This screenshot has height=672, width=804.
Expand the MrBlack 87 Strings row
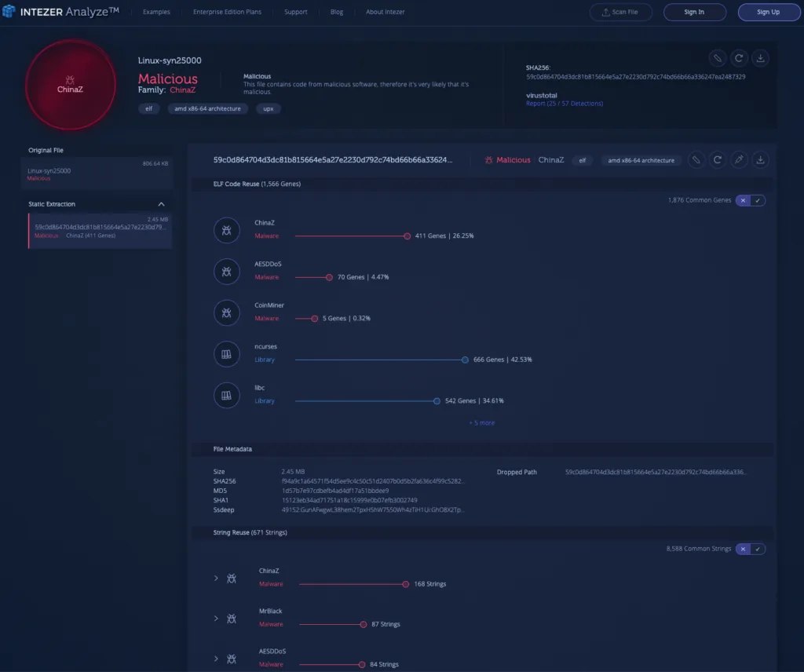click(216, 619)
